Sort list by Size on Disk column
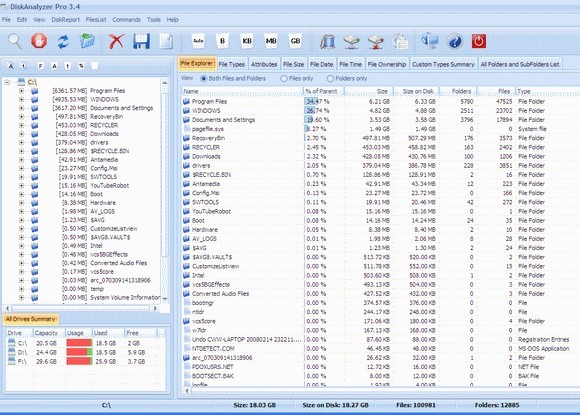Image resolution: width=580 pixels, height=415 pixels. coord(416,91)
